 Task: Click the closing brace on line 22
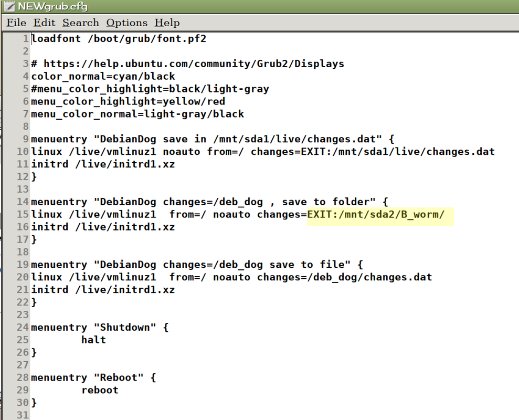[x=34, y=302]
